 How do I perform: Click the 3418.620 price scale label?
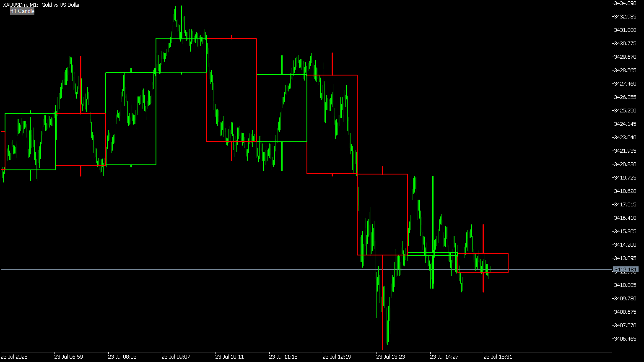625,191
